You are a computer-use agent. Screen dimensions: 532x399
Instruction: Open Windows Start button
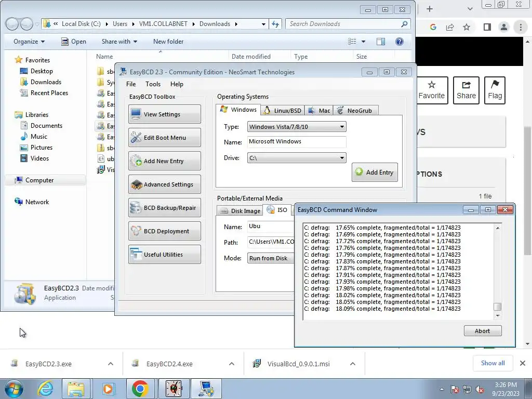click(x=14, y=389)
